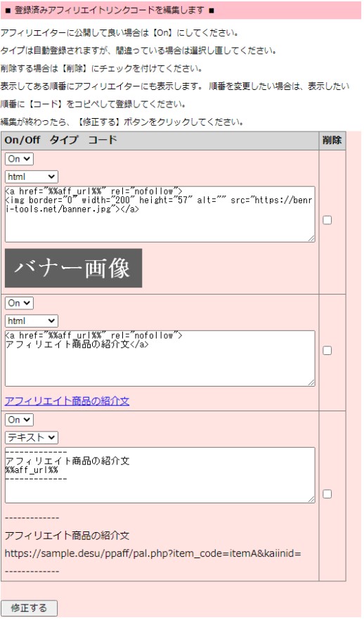Viewport: 364px width, 620px height.
Task: Click the instruction line about 【修正する】ボタン
Action: point(122,122)
